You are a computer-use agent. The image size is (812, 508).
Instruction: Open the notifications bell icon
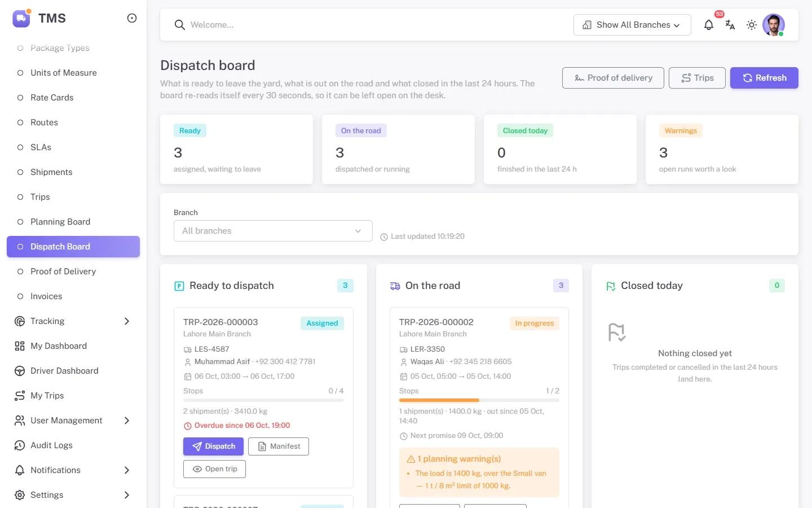709,25
